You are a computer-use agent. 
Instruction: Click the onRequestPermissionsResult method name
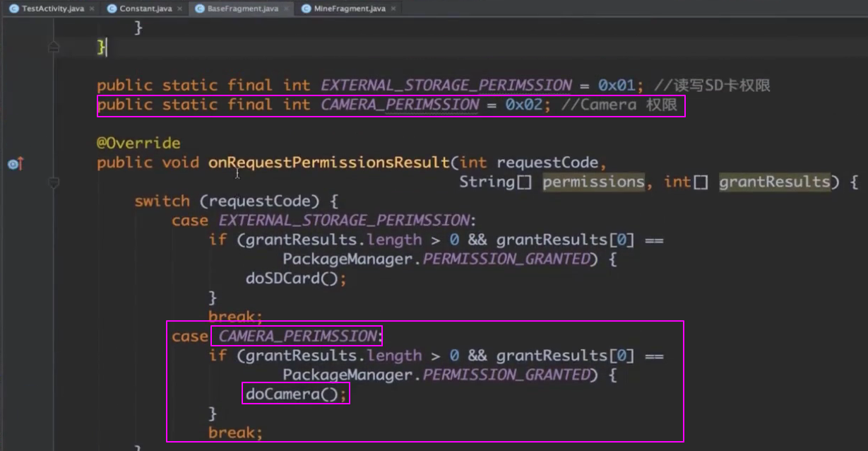[x=328, y=163]
